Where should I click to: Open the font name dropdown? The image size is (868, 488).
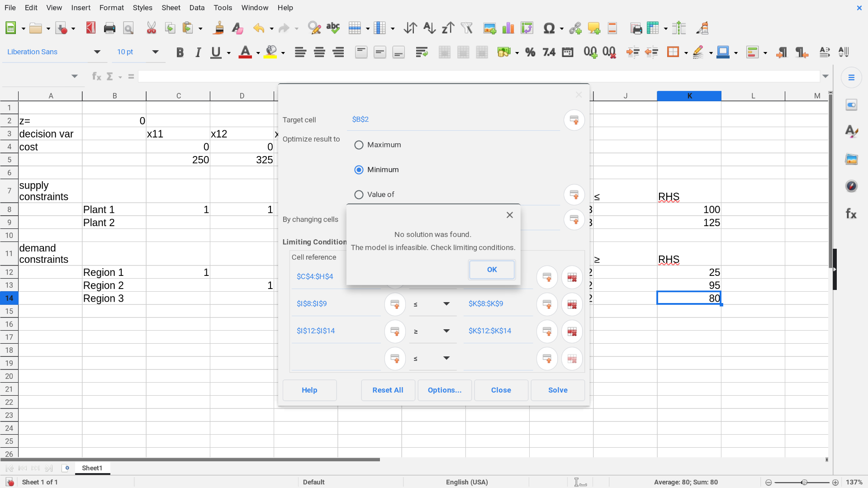point(97,52)
